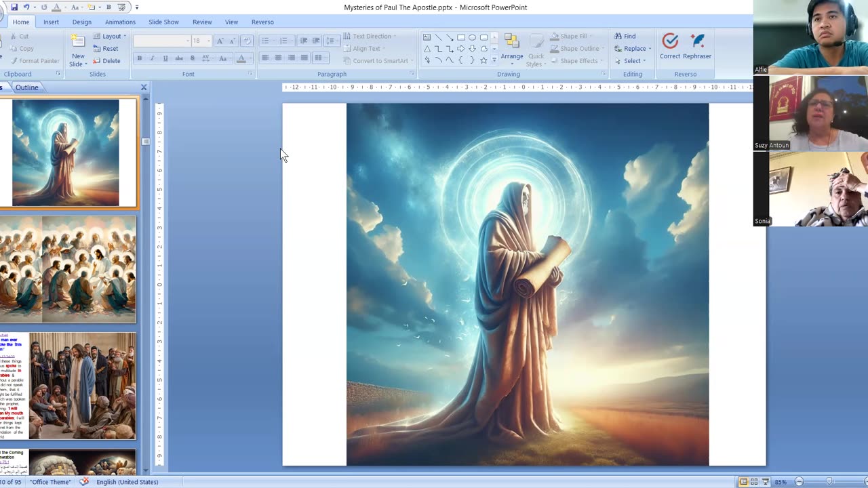The height and width of the screenshot is (488, 868).
Task: Click Reverso Correct button
Action: [x=670, y=46]
